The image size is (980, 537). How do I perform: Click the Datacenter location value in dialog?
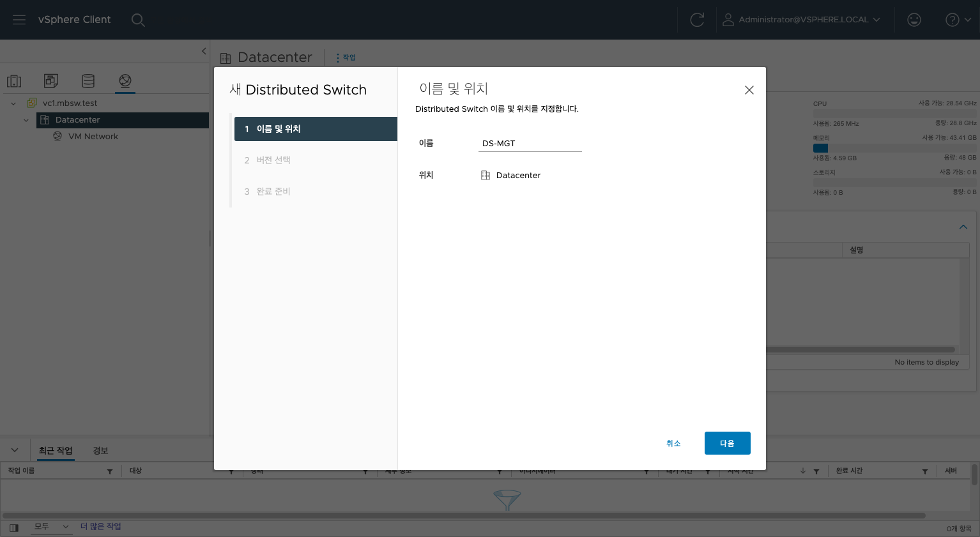pyautogui.click(x=518, y=176)
